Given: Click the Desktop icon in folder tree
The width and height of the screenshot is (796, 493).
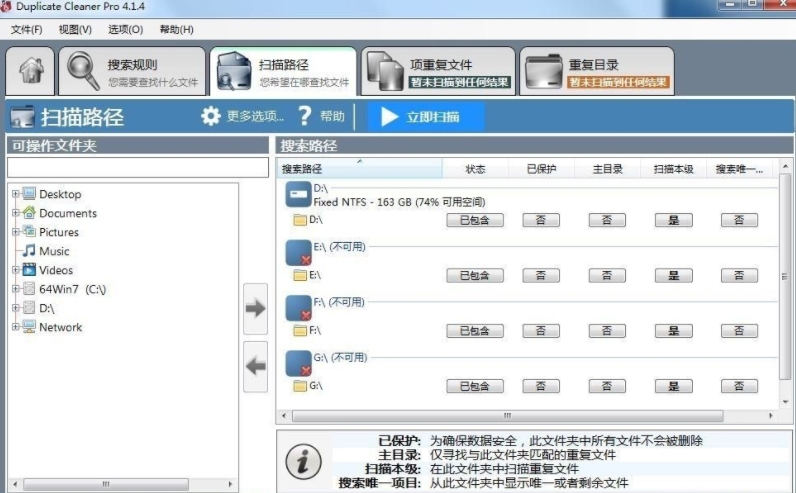Looking at the screenshot, I should pos(29,194).
